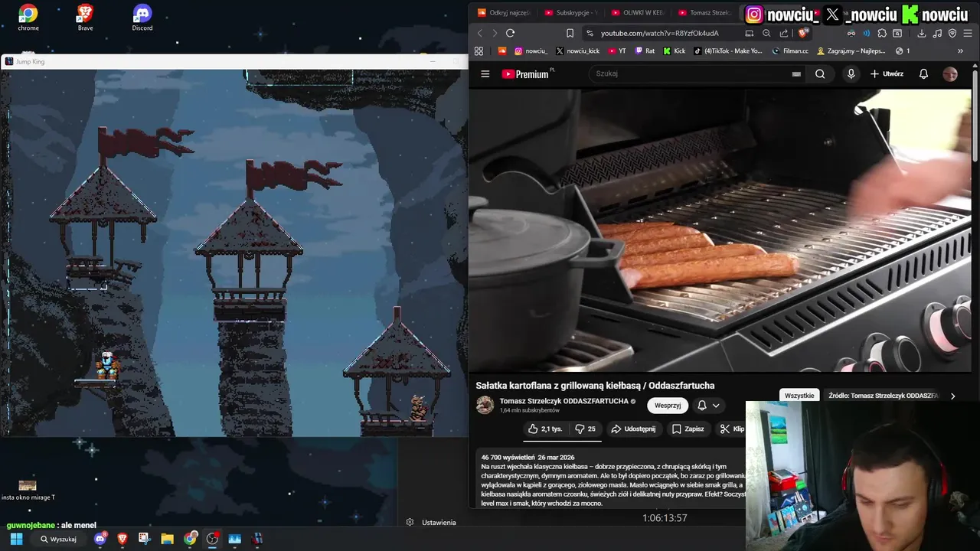The height and width of the screenshot is (551, 980).
Task: Open the Discord desktop shortcut
Action: pyautogui.click(x=142, y=18)
